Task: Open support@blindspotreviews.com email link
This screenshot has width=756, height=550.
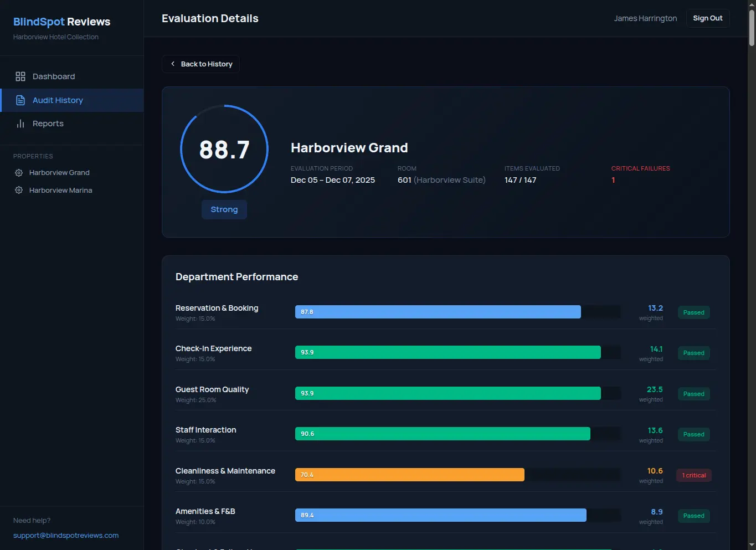Action: click(x=66, y=535)
